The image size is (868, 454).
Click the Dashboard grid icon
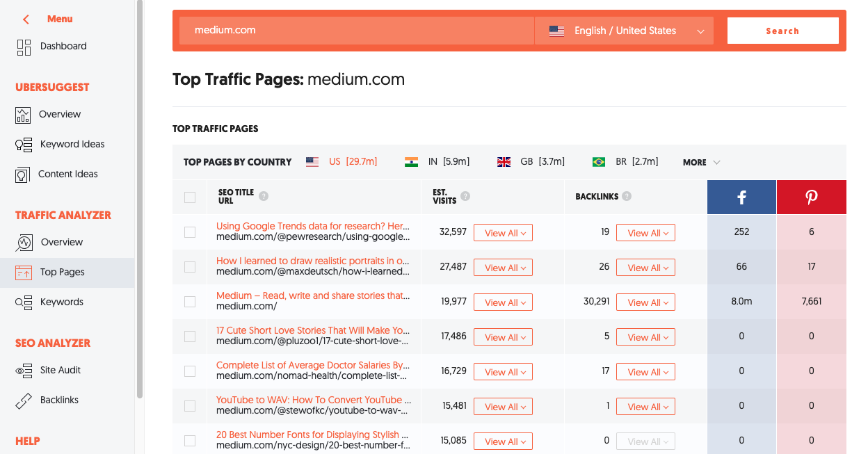pyautogui.click(x=24, y=47)
